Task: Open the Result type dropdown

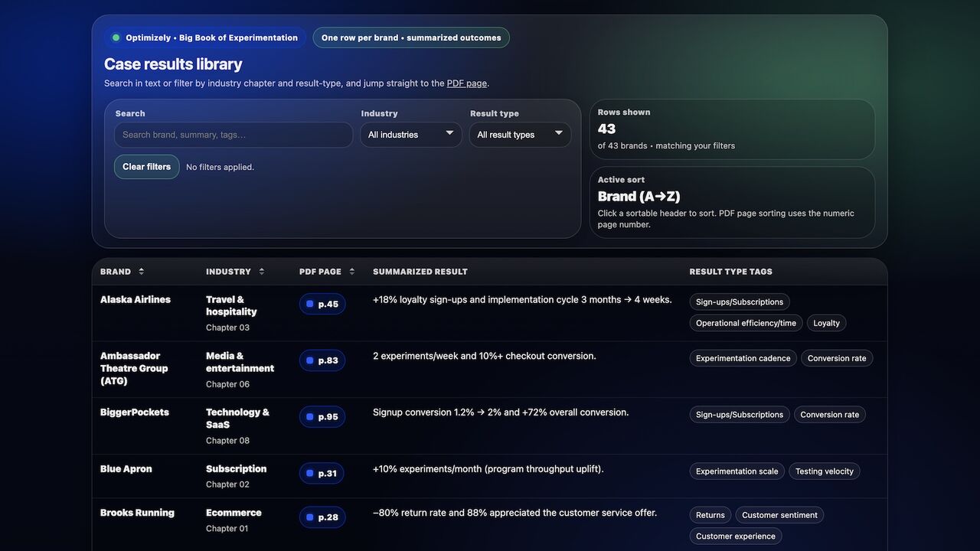Action: coord(520,135)
